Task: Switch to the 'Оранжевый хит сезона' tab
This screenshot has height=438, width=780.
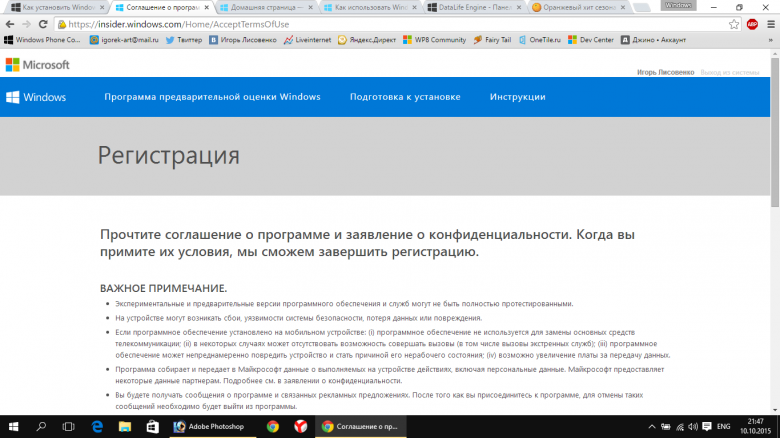Action: pyautogui.click(x=579, y=7)
